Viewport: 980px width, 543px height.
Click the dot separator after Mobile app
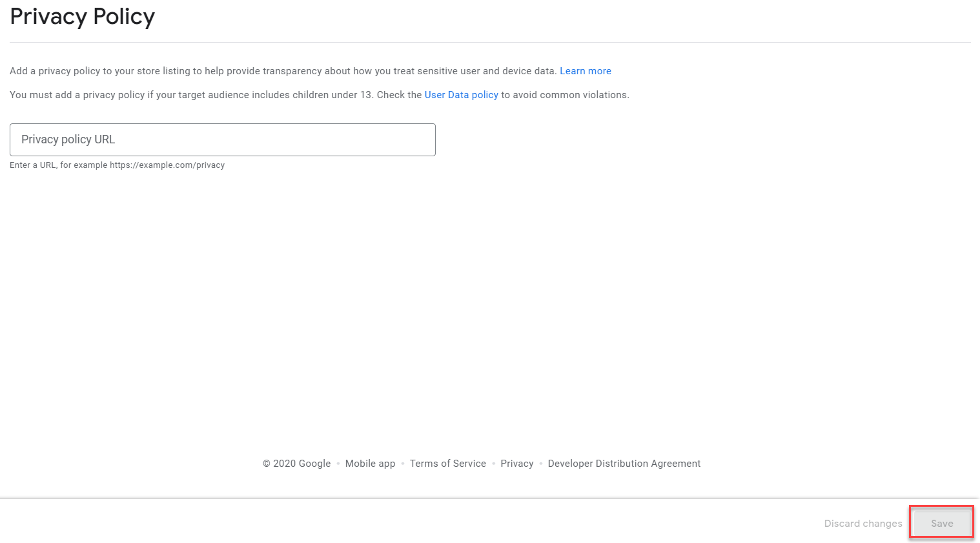coord(403,464)
